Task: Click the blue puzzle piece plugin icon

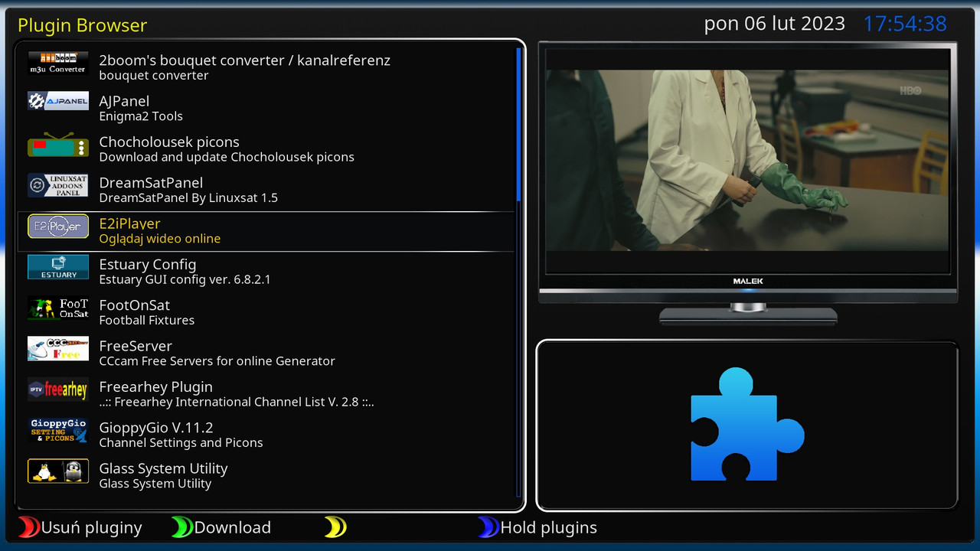Action: [747, 425]
